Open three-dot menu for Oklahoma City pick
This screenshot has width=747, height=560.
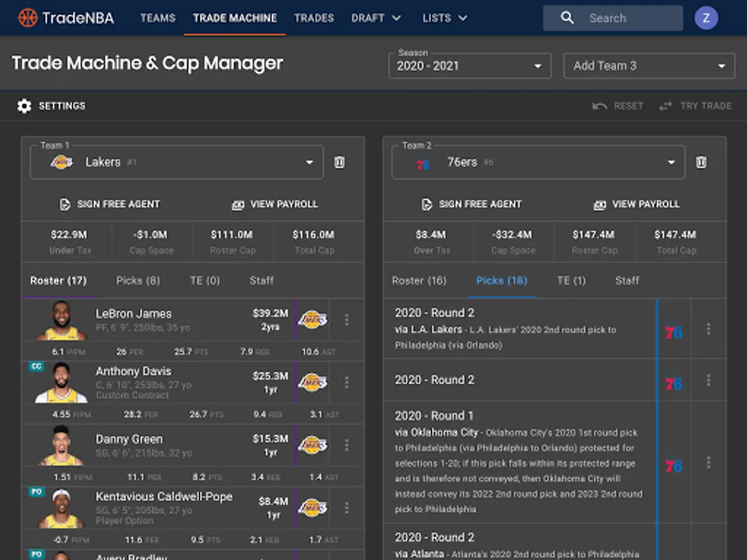point(708,462)
